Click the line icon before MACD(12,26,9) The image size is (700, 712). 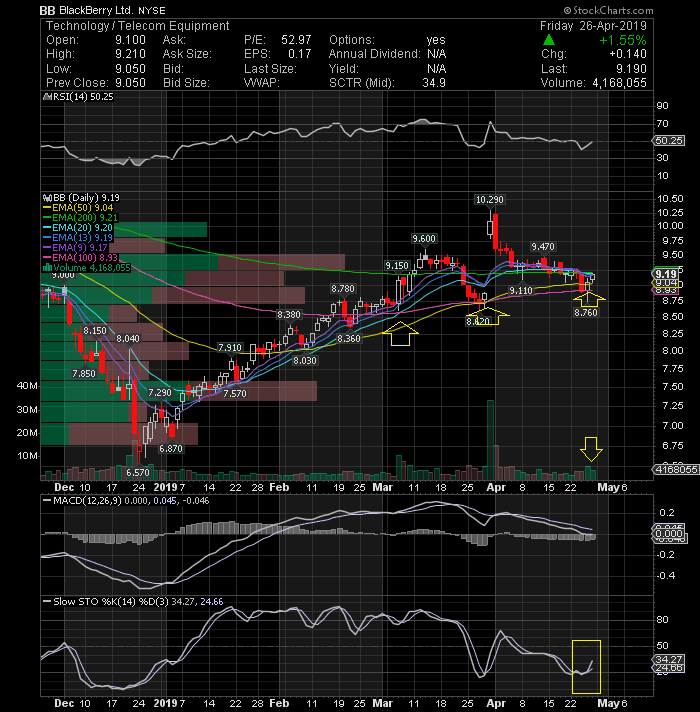coord(47,500)
